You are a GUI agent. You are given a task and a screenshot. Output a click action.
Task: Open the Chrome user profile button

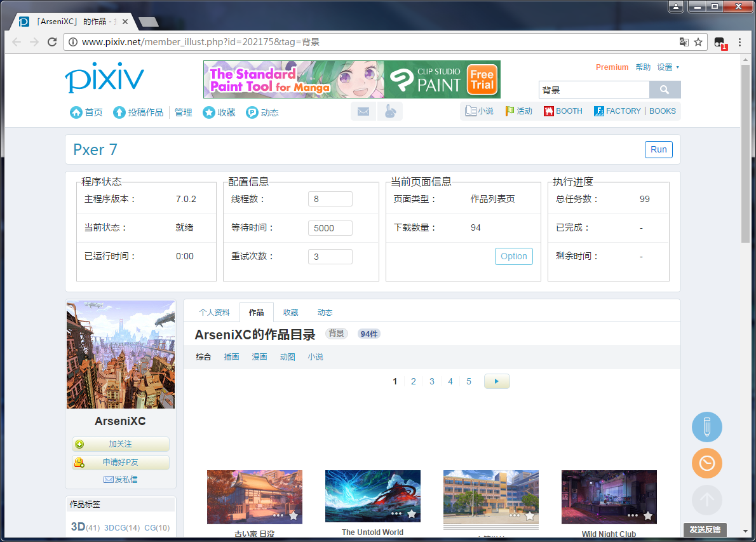675,6
